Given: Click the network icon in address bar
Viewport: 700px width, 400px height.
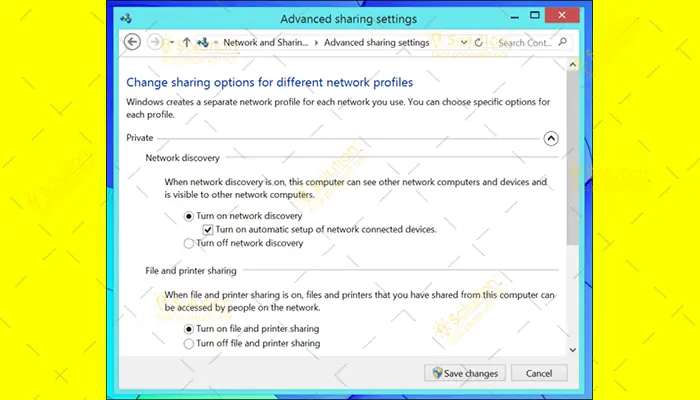Looking at the screenshot, I should click(203, 42).
